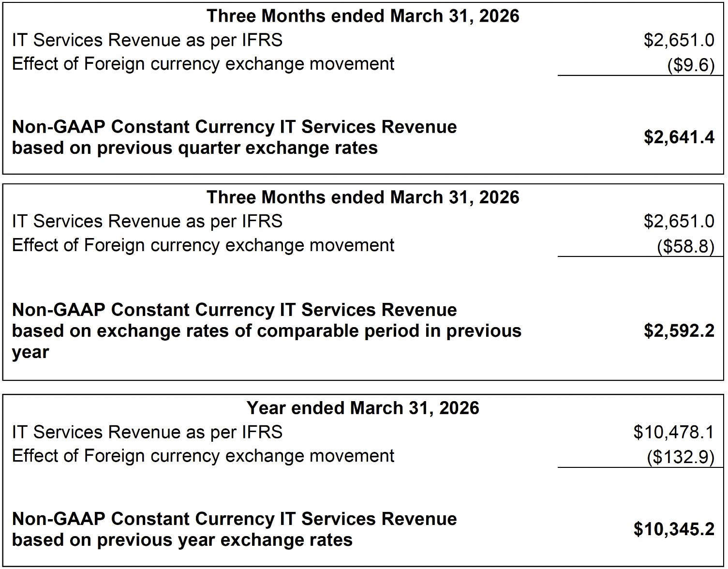Click 'Effect of Foreign currency exchange movement' in second table

point(203,245)
